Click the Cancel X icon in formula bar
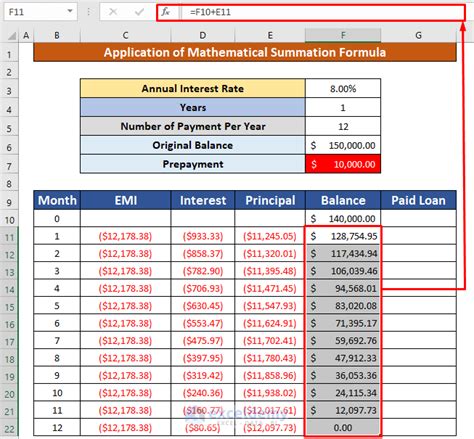 (113, 12)
